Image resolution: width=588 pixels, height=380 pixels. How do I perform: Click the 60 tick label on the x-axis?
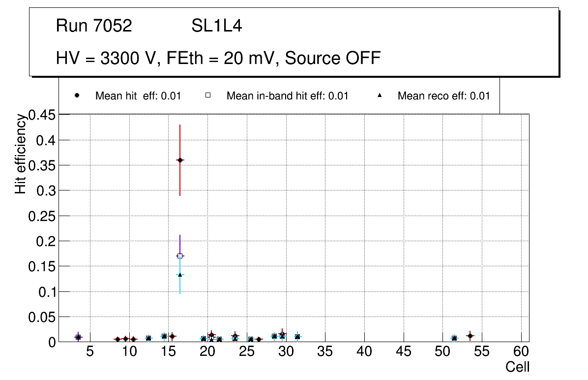[521, 351]
